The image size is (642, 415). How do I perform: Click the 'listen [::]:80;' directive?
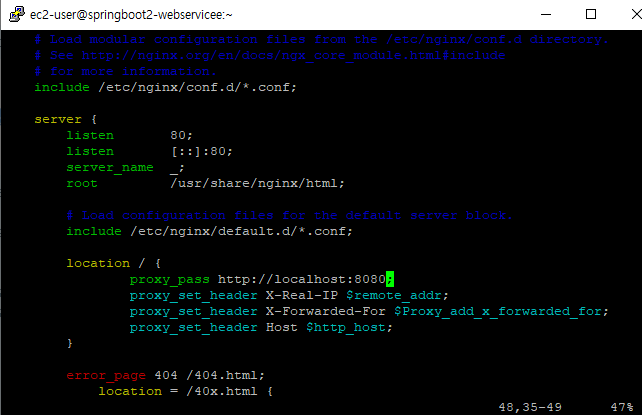click(149, 151)
